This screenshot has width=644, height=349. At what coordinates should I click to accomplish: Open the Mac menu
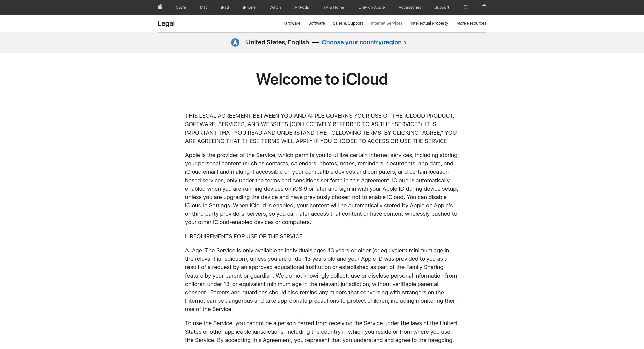pyautogui.click(x=204, y=7)
